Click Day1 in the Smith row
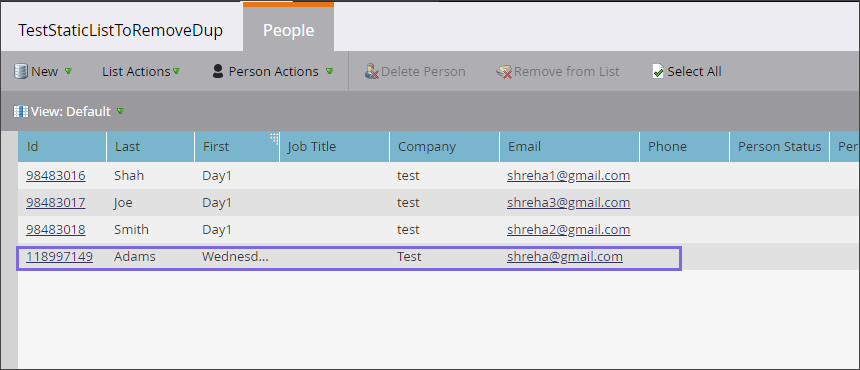Screen dimensions: 860x370 point(217,230)
